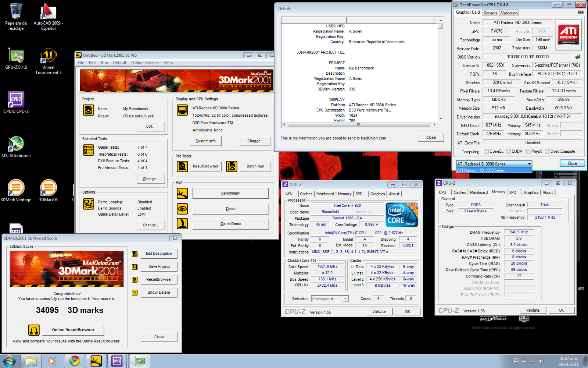The width and height of the screenshot is (588, 368).
Task: Click Show Details button
Action: (x=159, y=293)
